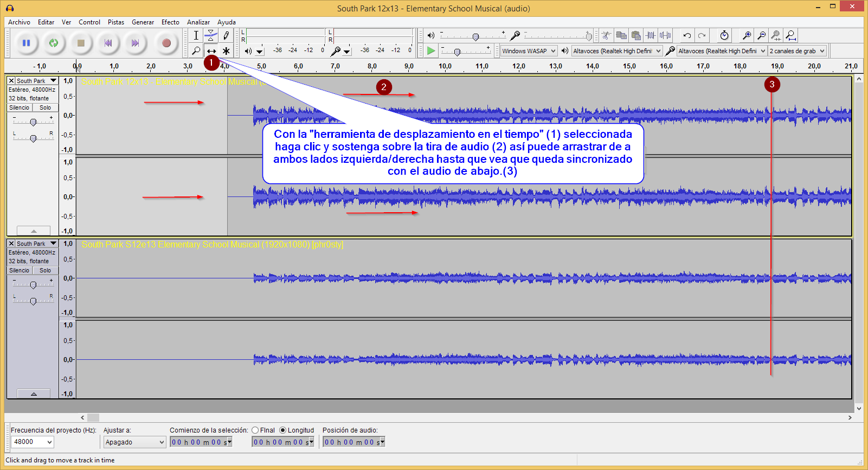The height and width of the screenshot is (470, 868).
Task: Stop playback with the Stop button
Action: pyautogui.click(x=81, y=43)
